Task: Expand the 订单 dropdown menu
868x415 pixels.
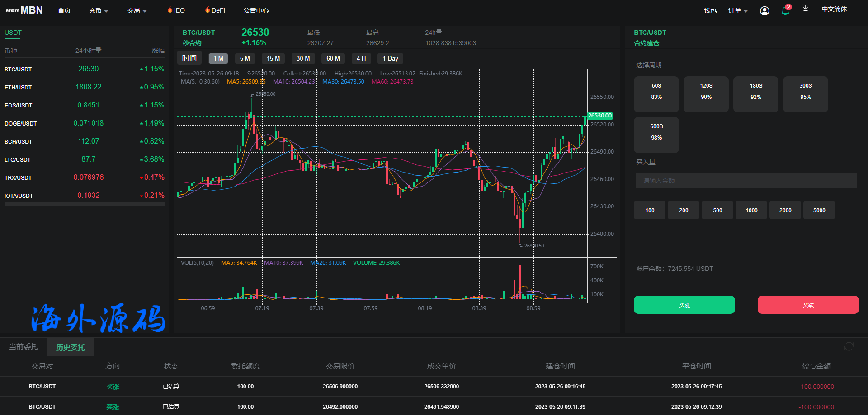Action: [x=738, y=10]
